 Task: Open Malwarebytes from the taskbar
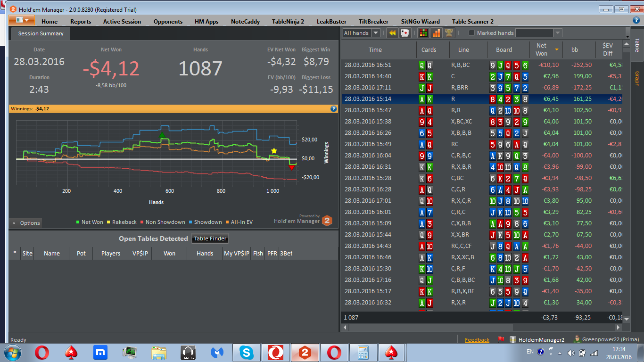click(217, 352)
